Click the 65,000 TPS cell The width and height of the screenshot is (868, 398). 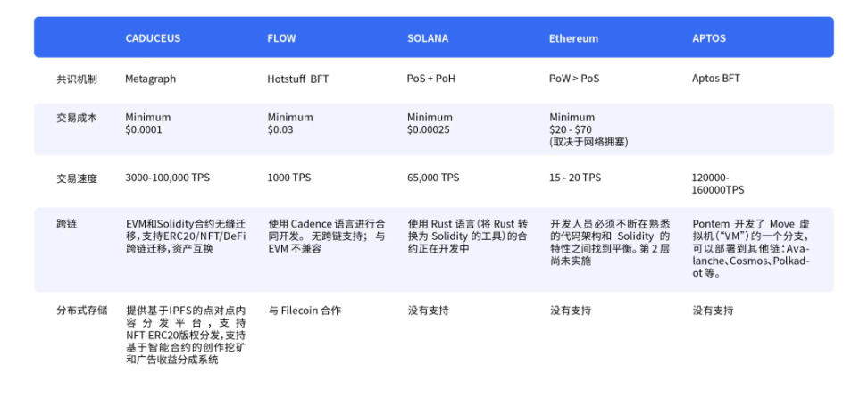(433, 178)
